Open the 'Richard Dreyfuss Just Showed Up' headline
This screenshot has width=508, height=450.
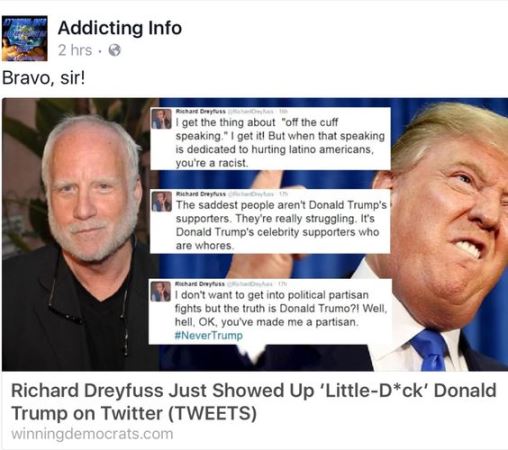coord(254,402)
